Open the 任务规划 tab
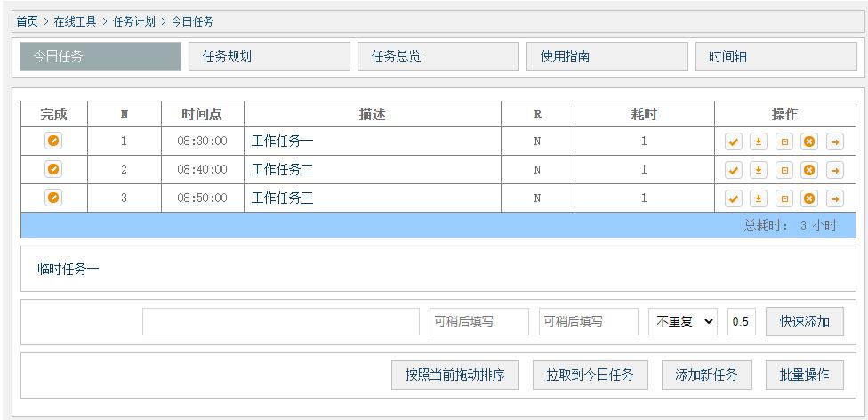 (269, 57)
